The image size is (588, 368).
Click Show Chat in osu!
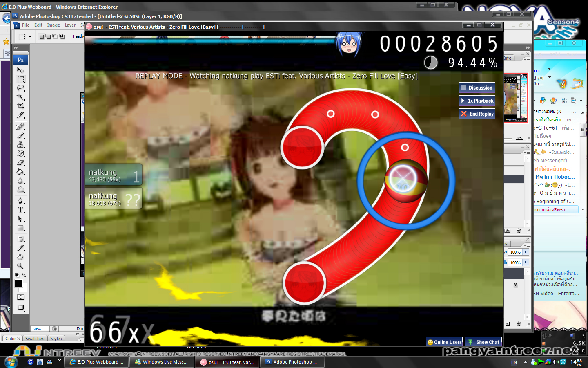(x=483, y=342)
